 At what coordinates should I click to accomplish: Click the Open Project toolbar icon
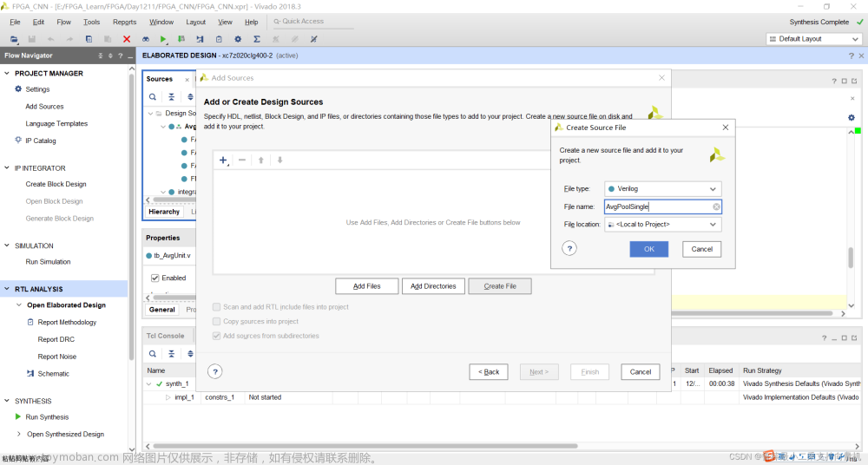[14, 39]
